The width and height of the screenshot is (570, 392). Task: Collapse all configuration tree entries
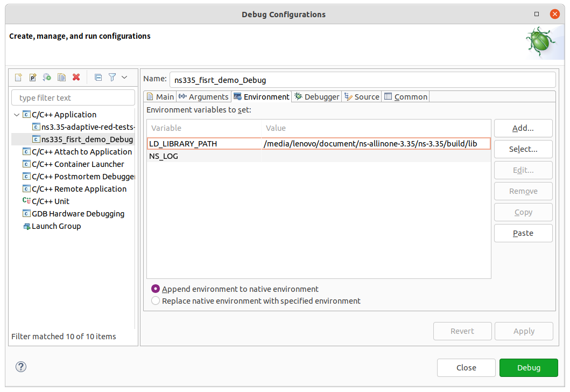click(98, 77)
